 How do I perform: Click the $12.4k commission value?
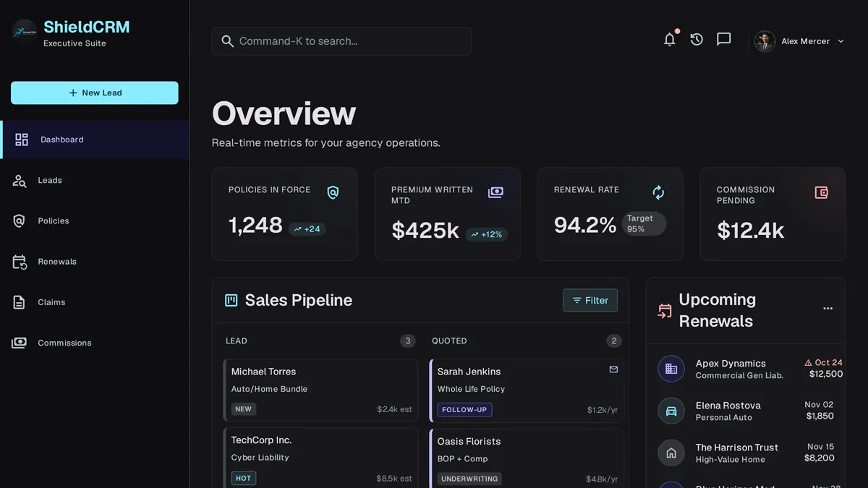751,230
